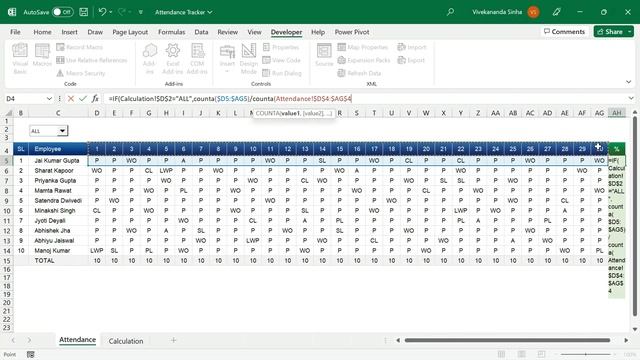The height and width of the screenshot is (360, 640).
Task: Click the Share button
Action: [x=610, y=31]
